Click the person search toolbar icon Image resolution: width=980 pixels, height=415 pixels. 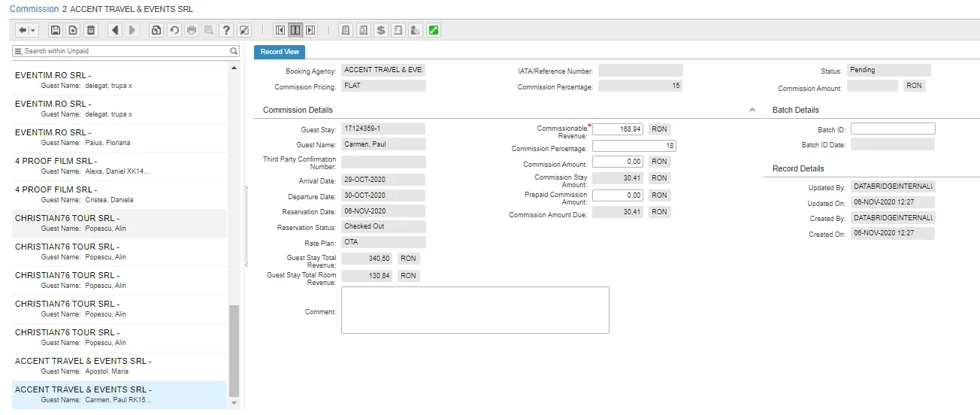[x=416, y=30]
